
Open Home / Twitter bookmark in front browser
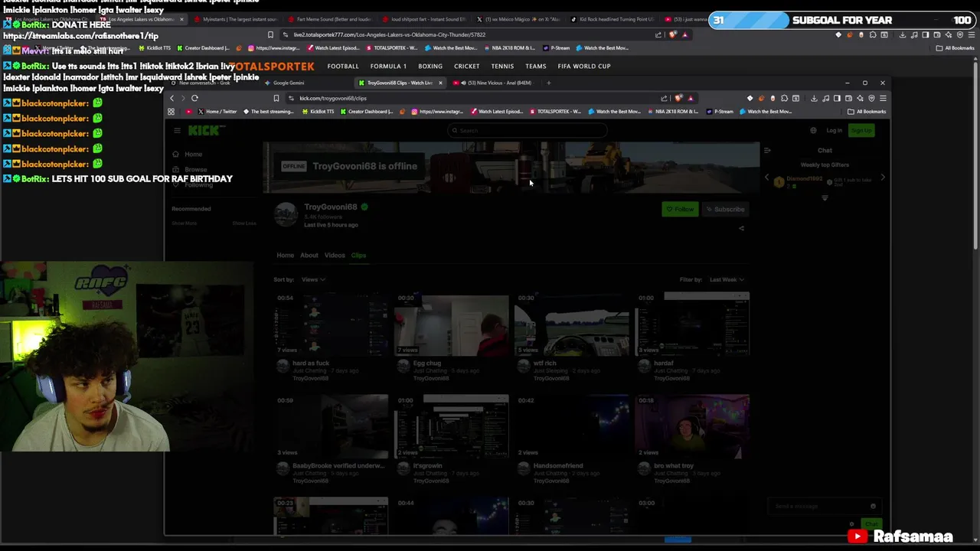click(217, 112)
